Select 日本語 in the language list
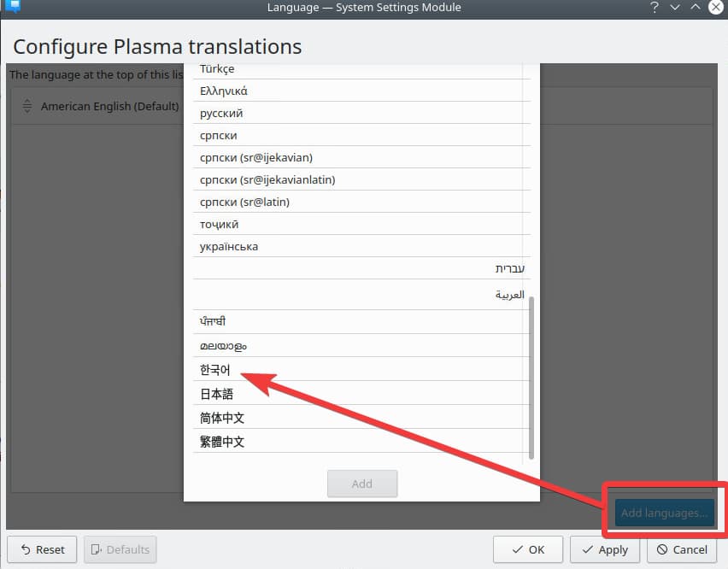The height and width of the screenshot is (569, 728). point(216,394)
